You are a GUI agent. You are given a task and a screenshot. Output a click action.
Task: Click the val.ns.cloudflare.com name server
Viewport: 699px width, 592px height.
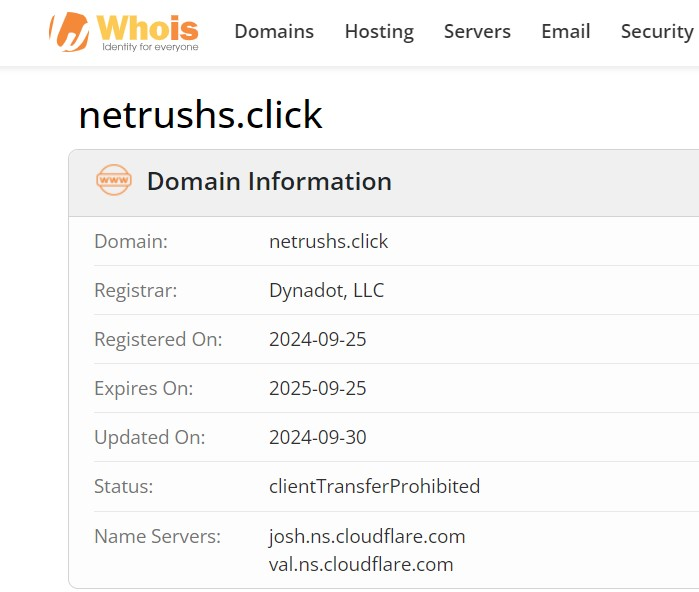pyautogui.click(x=361, y=564)
